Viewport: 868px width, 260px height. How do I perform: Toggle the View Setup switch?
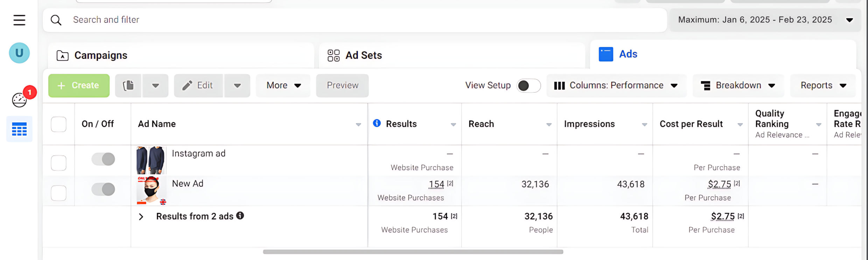coord(528,85)
